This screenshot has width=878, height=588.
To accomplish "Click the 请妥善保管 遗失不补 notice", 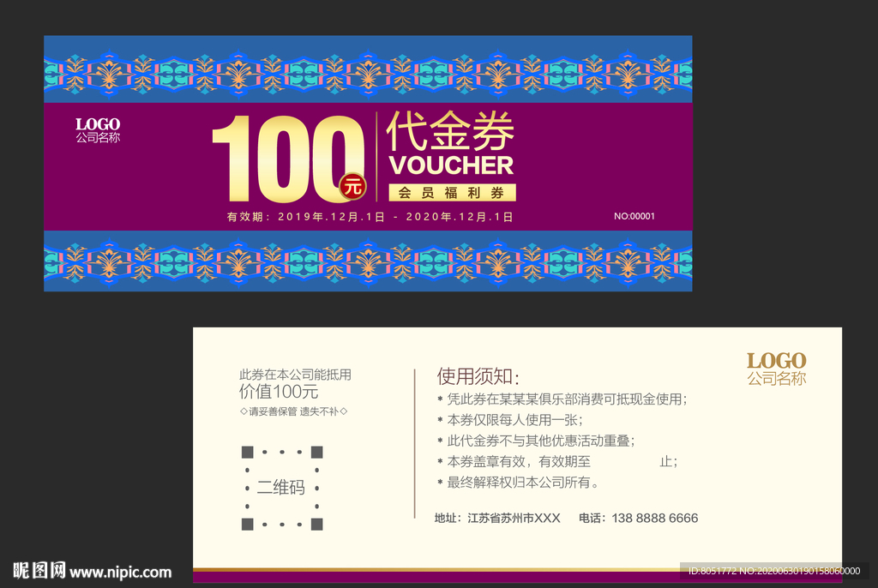I will [293, 411].
